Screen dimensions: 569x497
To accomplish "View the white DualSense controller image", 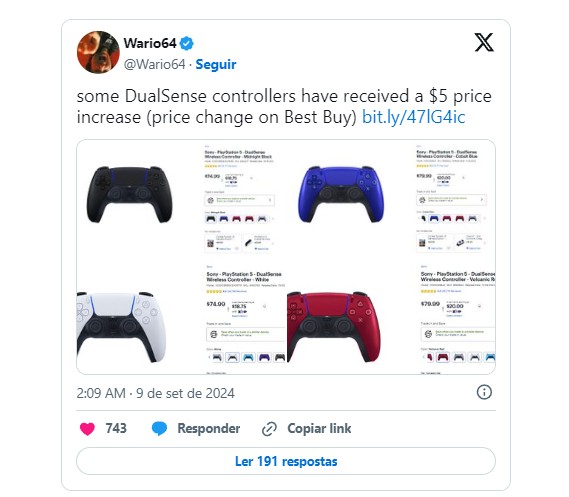I will (x=122, y=326).
